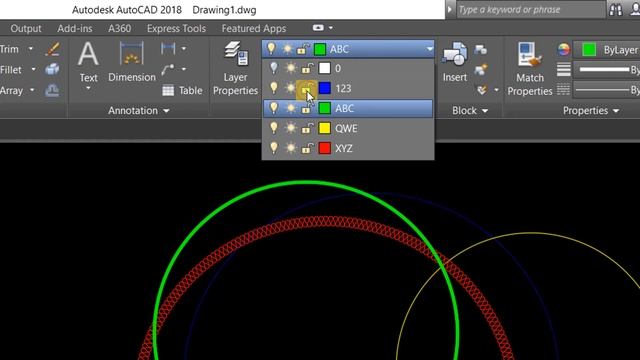
Task: Open the Trim dropdown arrow
Action: (x=31, y=49)
